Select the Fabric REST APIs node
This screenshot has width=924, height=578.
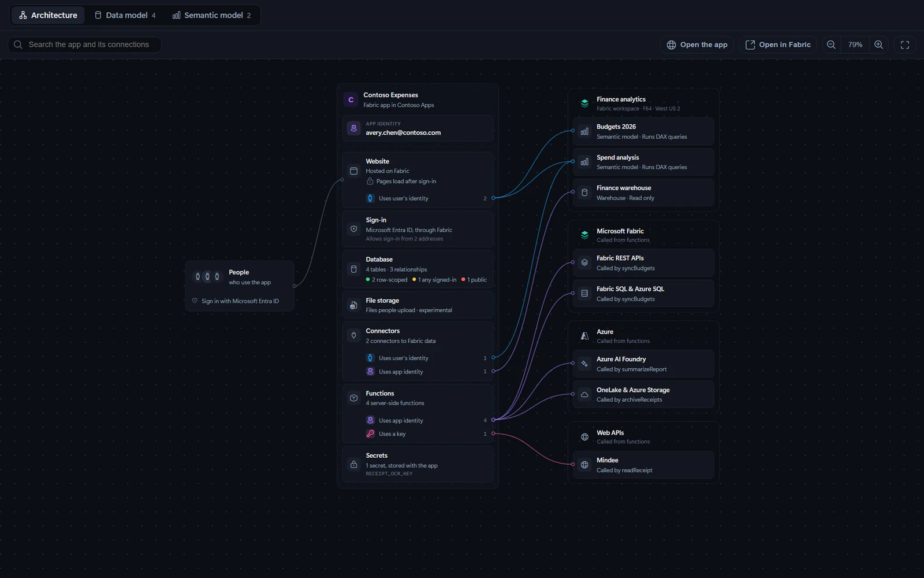643,263
